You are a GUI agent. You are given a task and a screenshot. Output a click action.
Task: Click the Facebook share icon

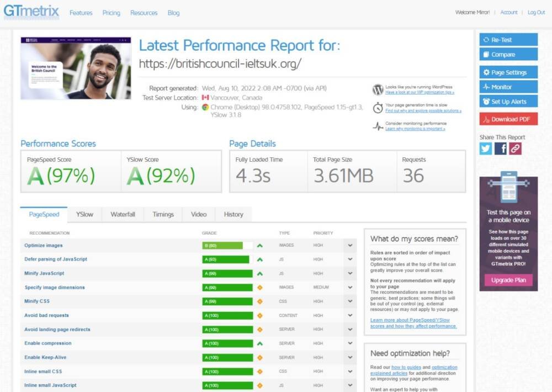(501, 149)
